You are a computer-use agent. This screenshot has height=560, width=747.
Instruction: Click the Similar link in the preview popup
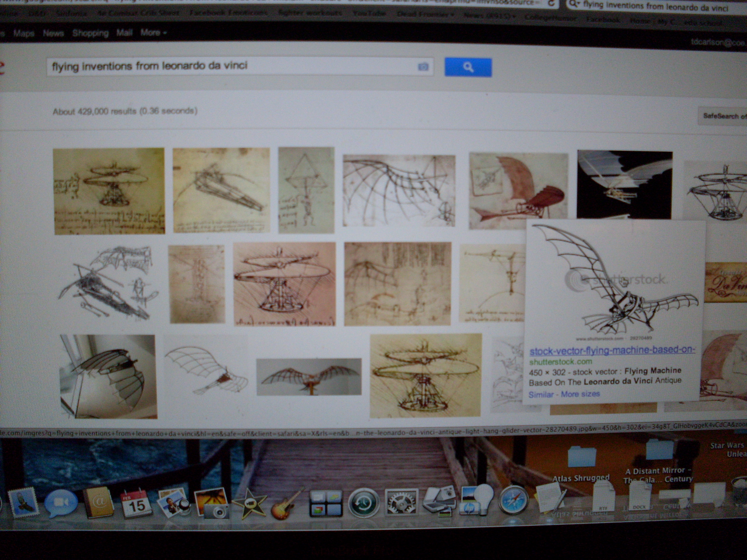tap(541, 394)
